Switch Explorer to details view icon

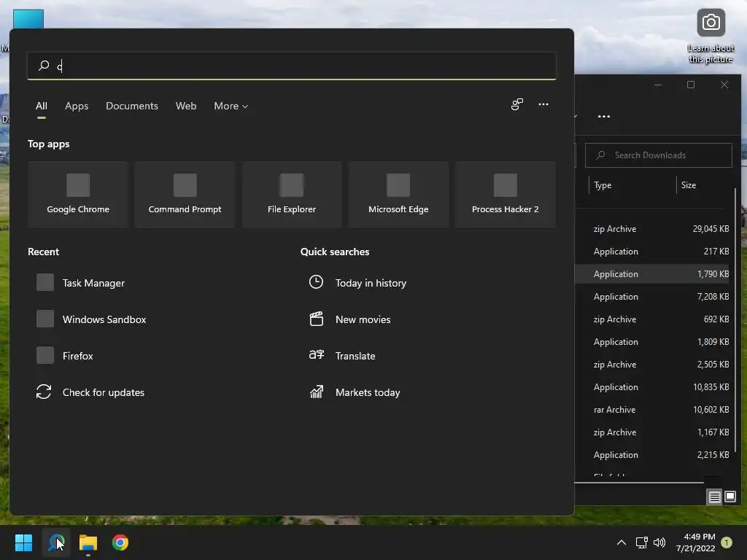click(x=714, y=497)
